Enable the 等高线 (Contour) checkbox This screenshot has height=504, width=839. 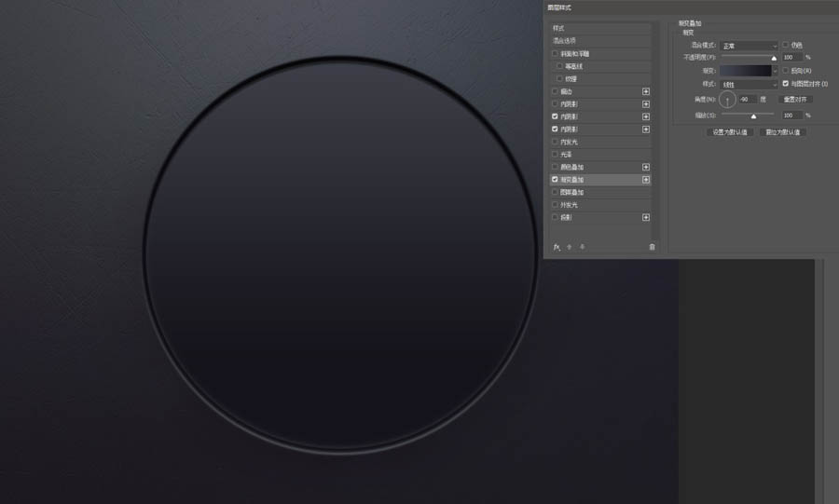click(x=559, y=66)
